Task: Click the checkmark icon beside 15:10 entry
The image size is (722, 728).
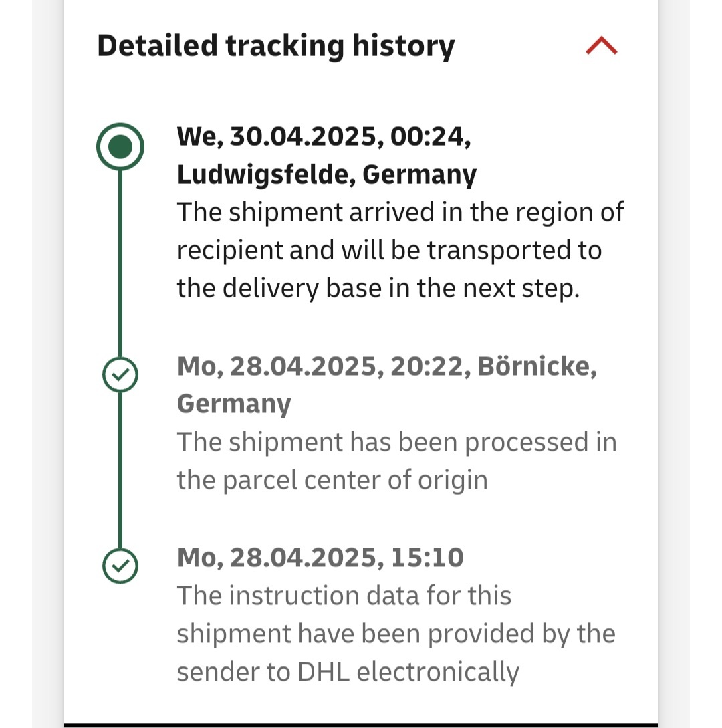Action: [120, 566]
